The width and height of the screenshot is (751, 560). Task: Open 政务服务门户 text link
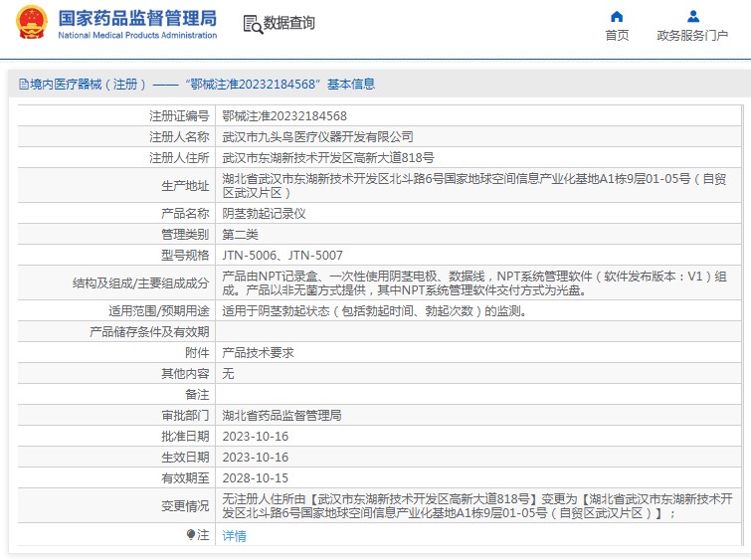(x=692, y=36)
